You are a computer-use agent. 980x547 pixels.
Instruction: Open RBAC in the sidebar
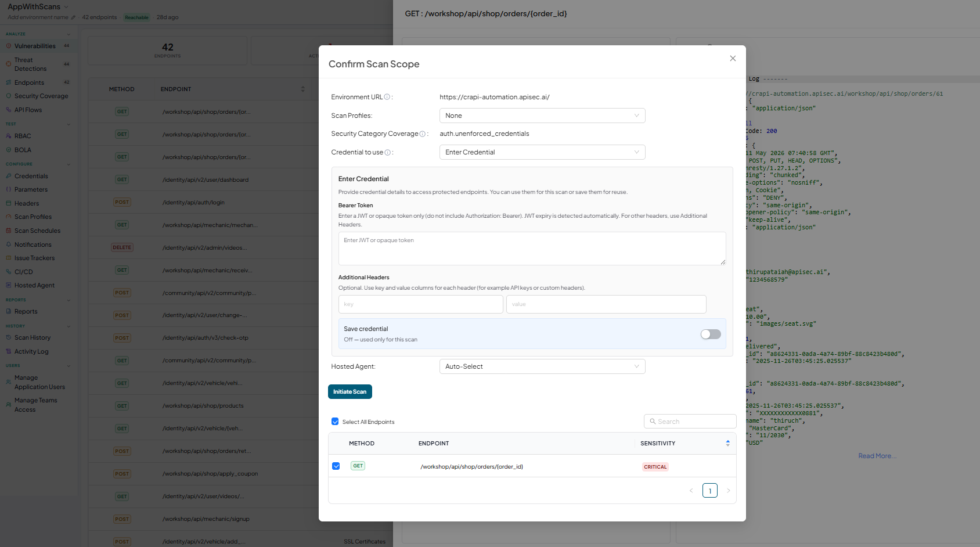click(x=23, y=136)
